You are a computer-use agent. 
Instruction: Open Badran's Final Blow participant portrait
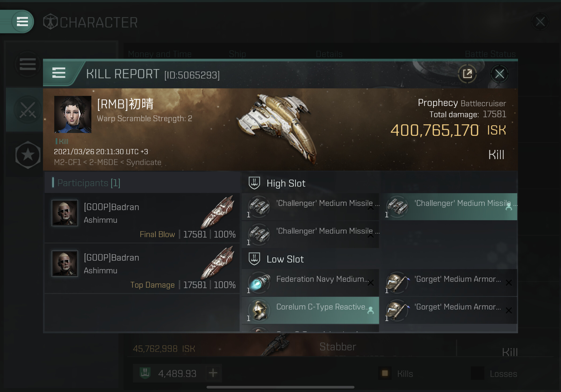point(65,213)
